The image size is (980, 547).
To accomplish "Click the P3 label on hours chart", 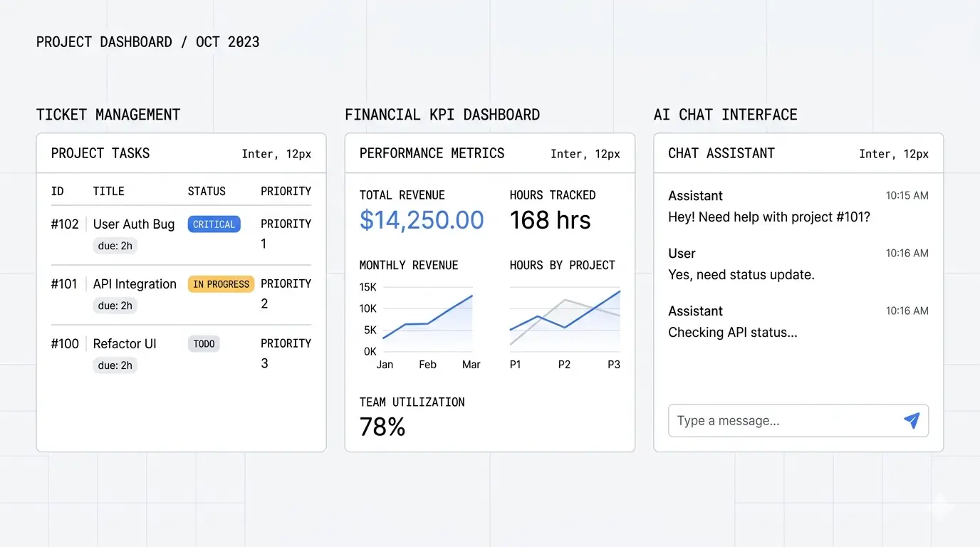I will pos(614,365).
